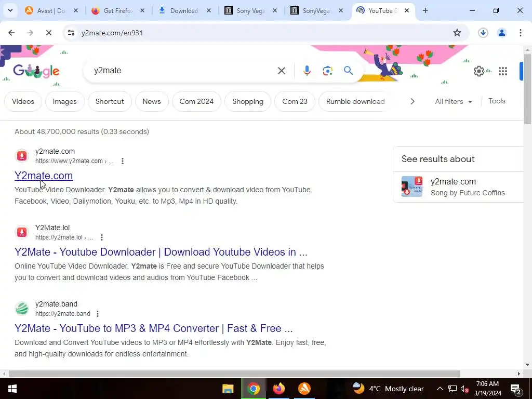
Task: Click the y2mate.band result favicon
Action: coord(22,309)
